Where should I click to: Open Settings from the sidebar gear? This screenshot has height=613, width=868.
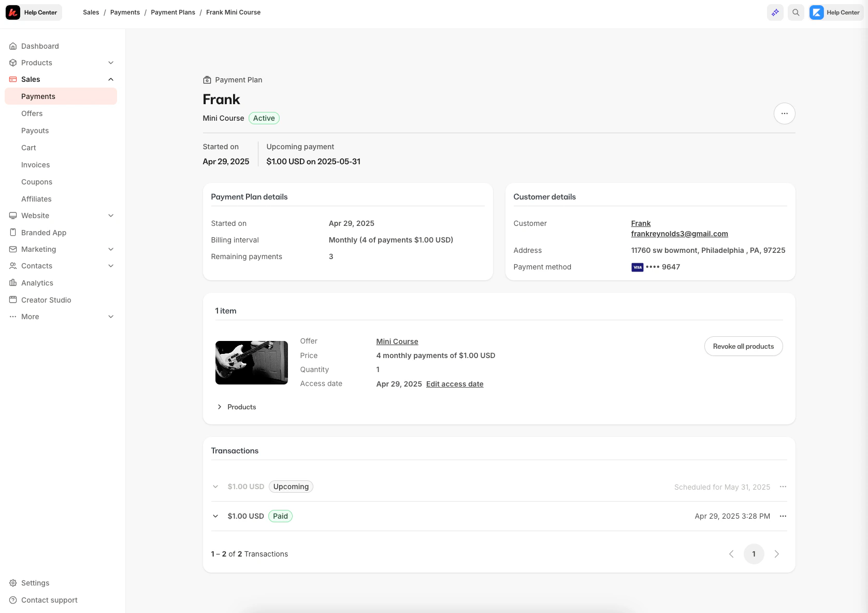coord(35,583)
